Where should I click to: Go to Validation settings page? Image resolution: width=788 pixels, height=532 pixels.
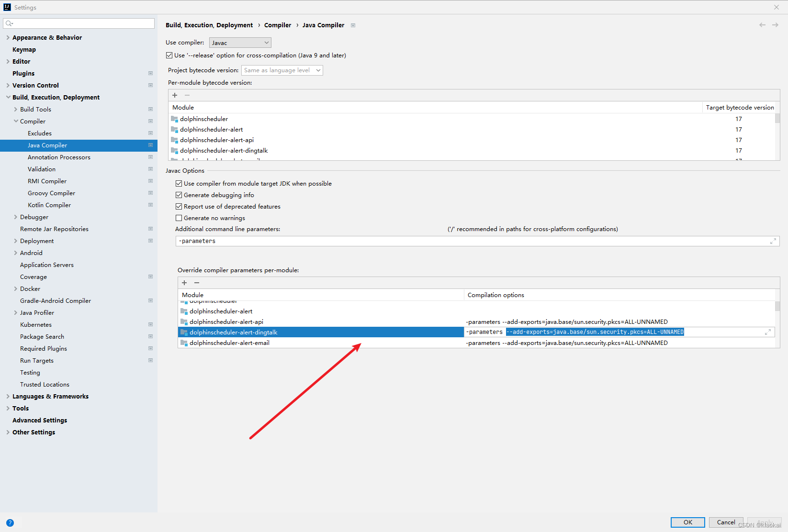(x=42, y=169)
